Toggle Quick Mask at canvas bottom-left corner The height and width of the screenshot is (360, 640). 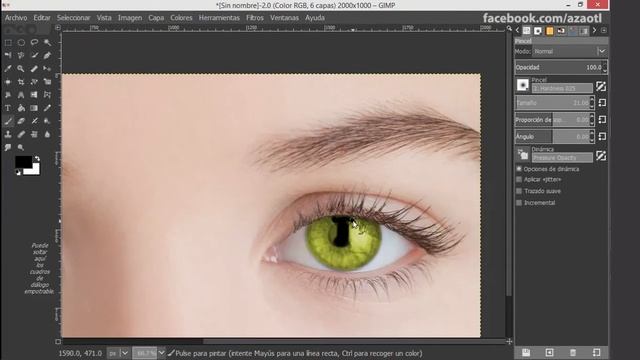[58, 341]
